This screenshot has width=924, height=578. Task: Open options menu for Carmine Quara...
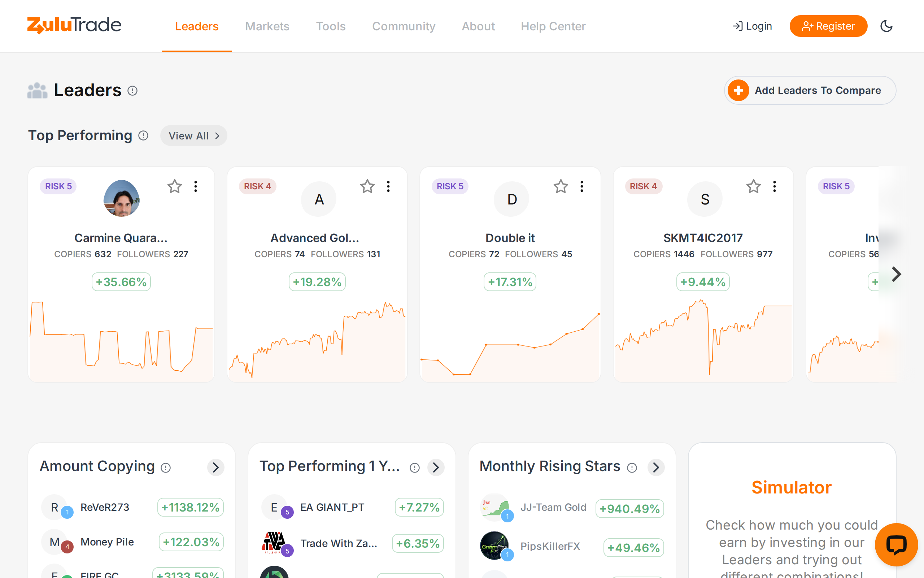(196, 186)
